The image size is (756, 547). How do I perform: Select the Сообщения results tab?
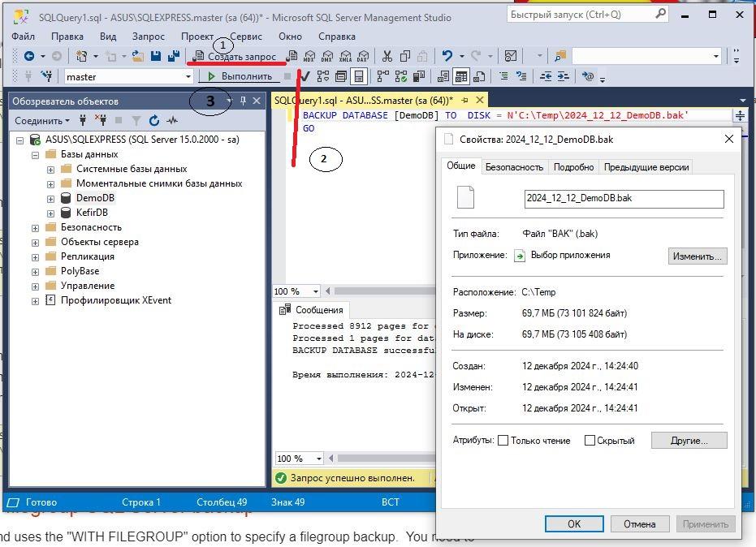[312, 310]
